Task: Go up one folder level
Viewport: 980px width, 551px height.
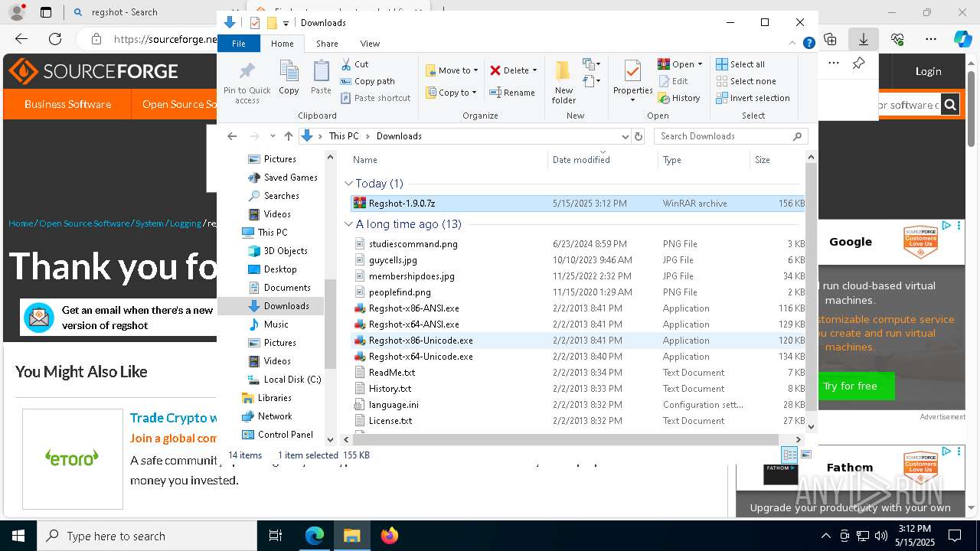Action: (x=288, y=136)
